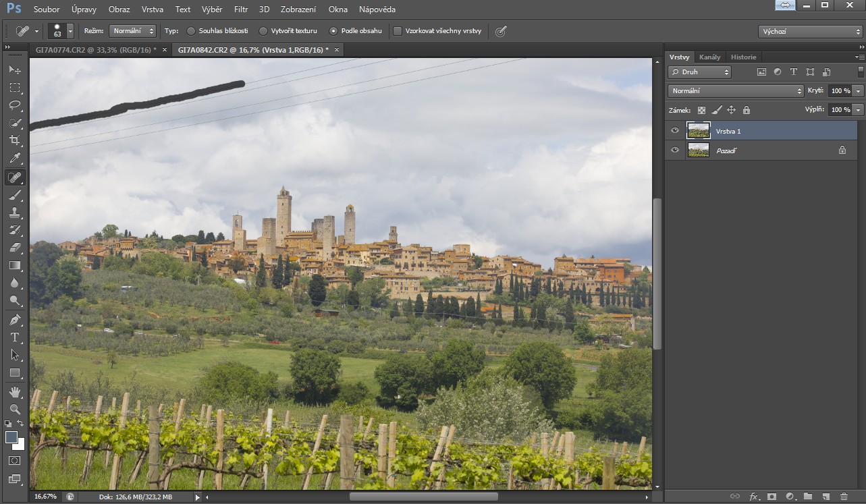Expand the Krytí opacity dropdown arrow
The height and width of the screenshot is (504, 866).
858,90
